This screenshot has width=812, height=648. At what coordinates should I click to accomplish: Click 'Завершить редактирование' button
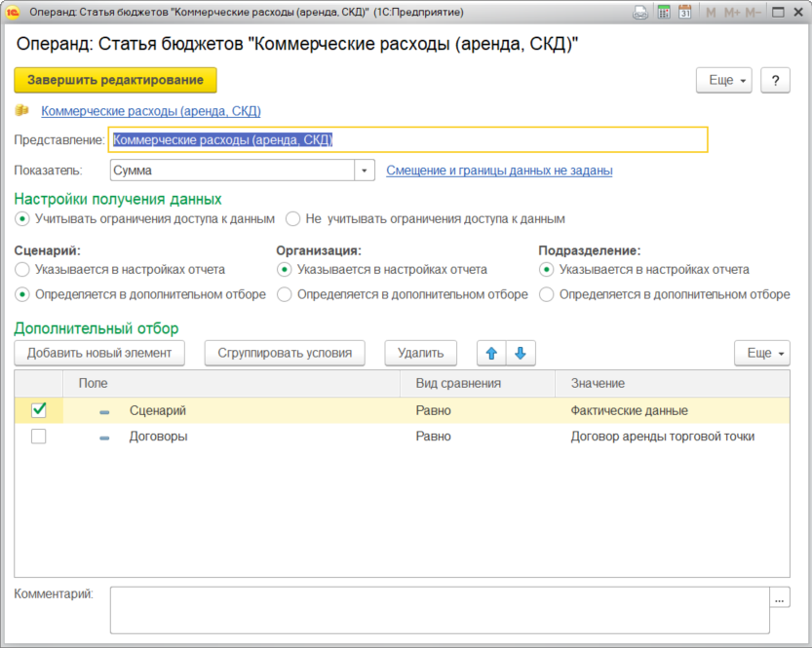click(115, 80)
